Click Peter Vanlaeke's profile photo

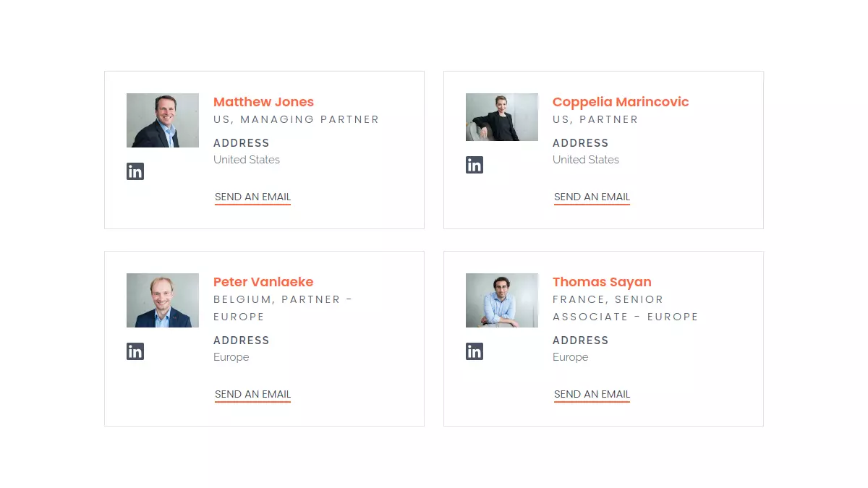[x=163, y=300]
